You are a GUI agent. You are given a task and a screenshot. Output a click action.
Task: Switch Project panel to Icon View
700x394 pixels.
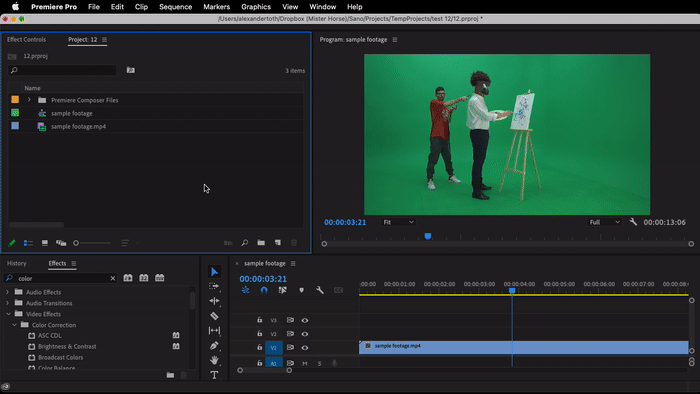pos(45,243)
